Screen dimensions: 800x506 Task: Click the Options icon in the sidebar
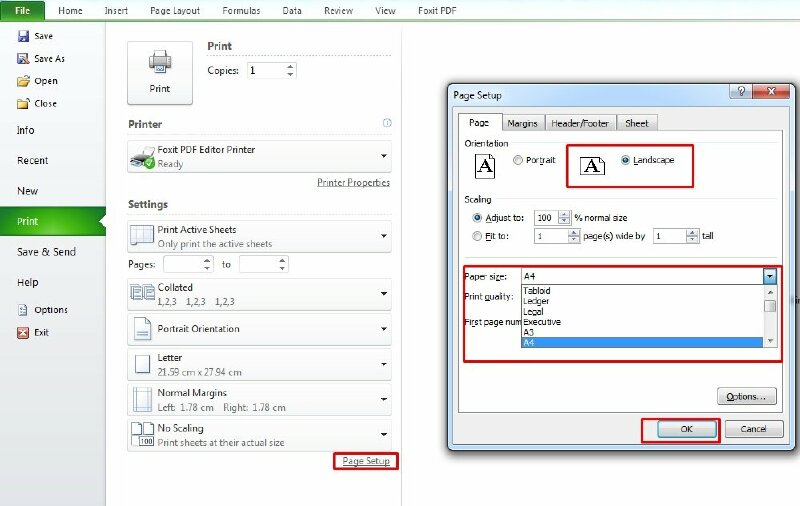pos(23,310)
